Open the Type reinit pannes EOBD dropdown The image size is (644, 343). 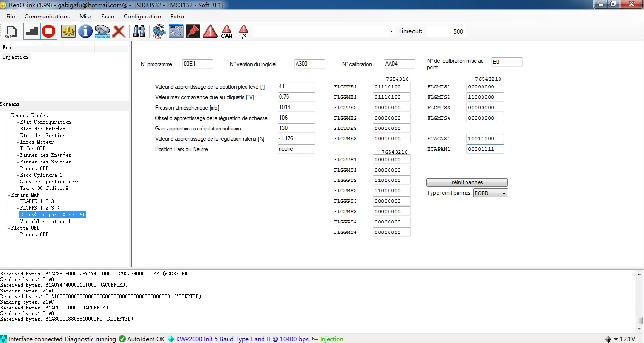504,193
